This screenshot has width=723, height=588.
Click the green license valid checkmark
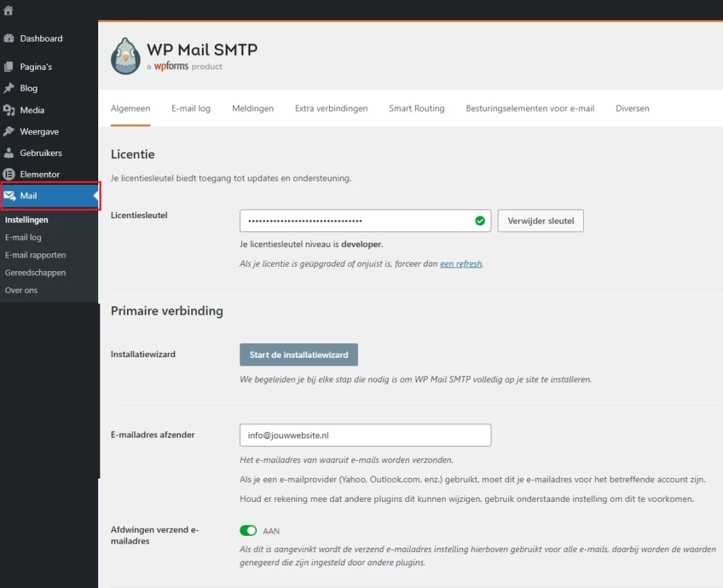pos(480,221)
